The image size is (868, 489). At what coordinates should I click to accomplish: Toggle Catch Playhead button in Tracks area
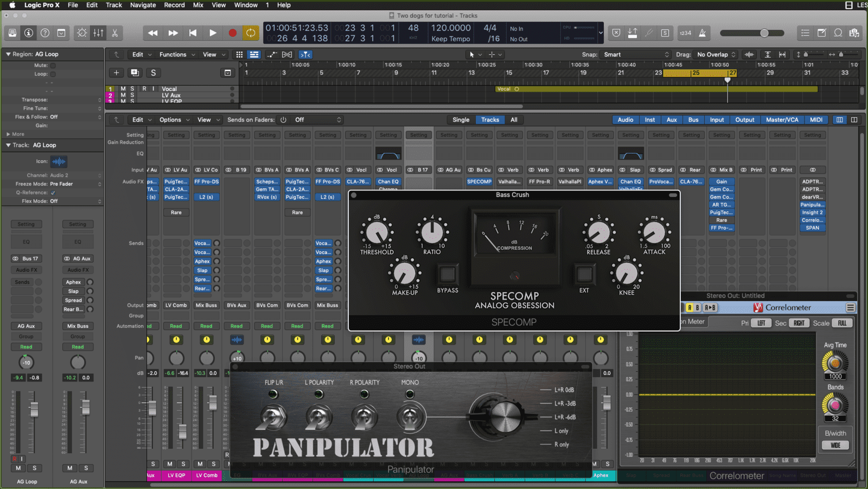tap(305, 55)
